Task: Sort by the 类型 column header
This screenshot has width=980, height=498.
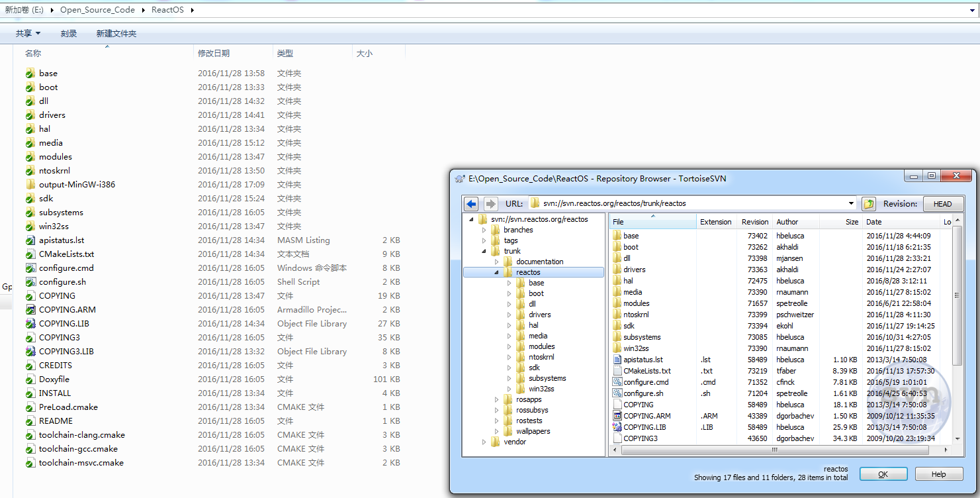Action: click(x=312, y=53)
